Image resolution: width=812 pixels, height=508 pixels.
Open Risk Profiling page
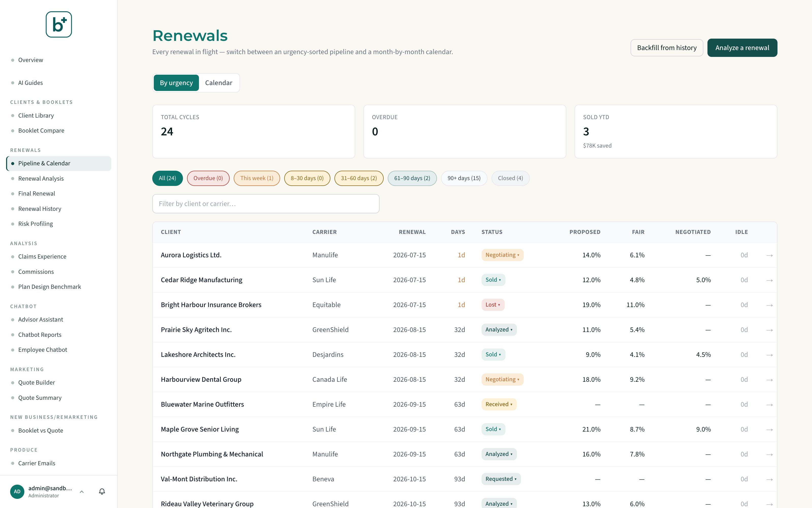[x=36, y=224]
